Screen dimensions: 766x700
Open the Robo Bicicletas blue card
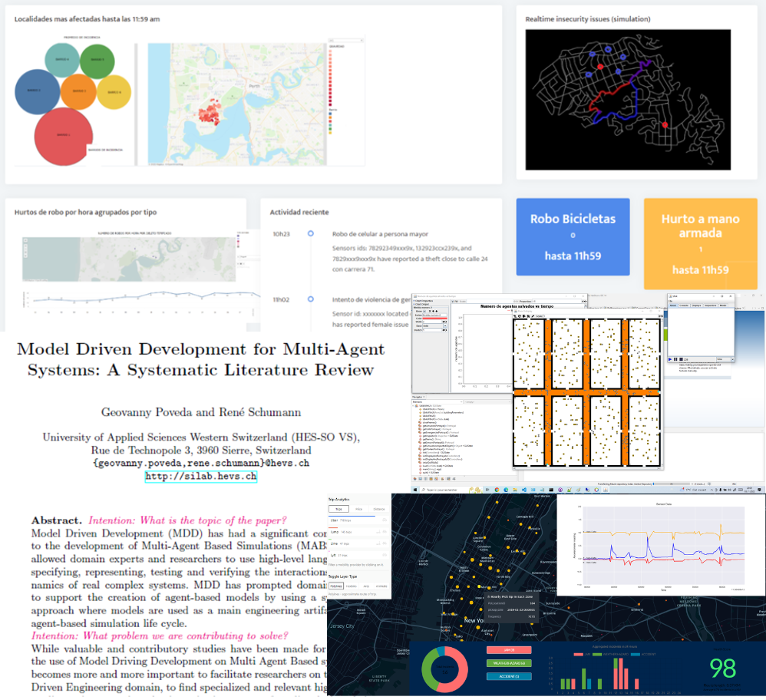(x=573, y=236)
